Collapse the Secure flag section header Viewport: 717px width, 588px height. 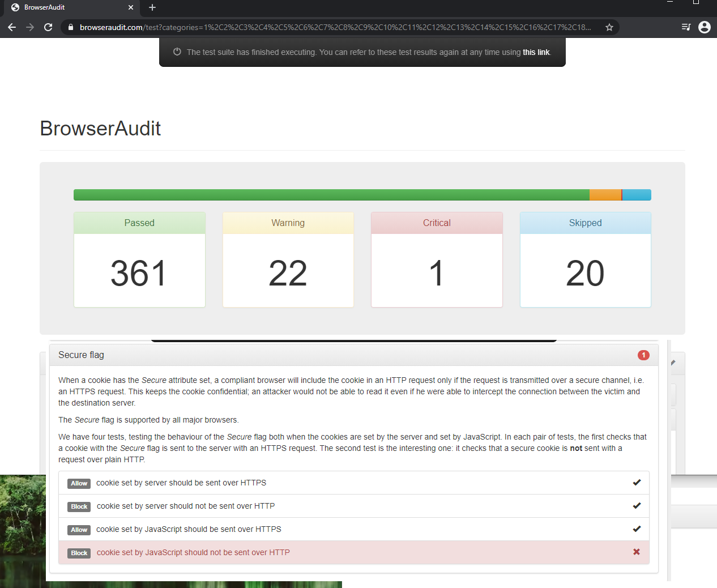(354, 355)
